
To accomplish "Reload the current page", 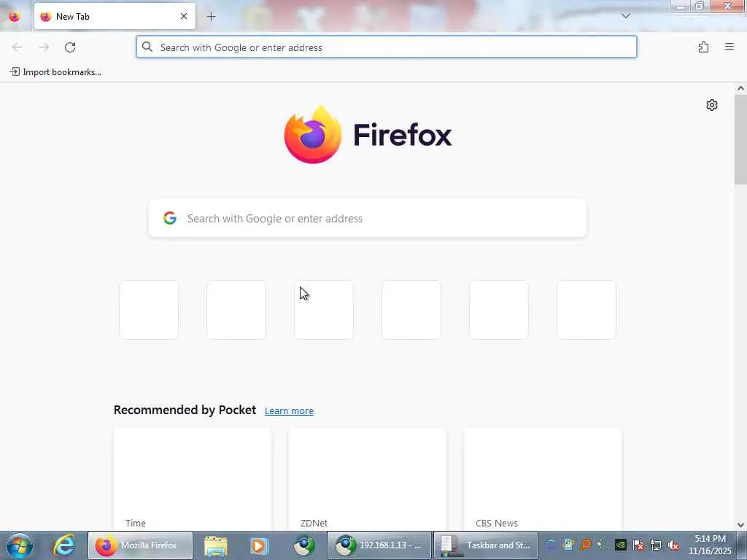I will click(70, 47).
